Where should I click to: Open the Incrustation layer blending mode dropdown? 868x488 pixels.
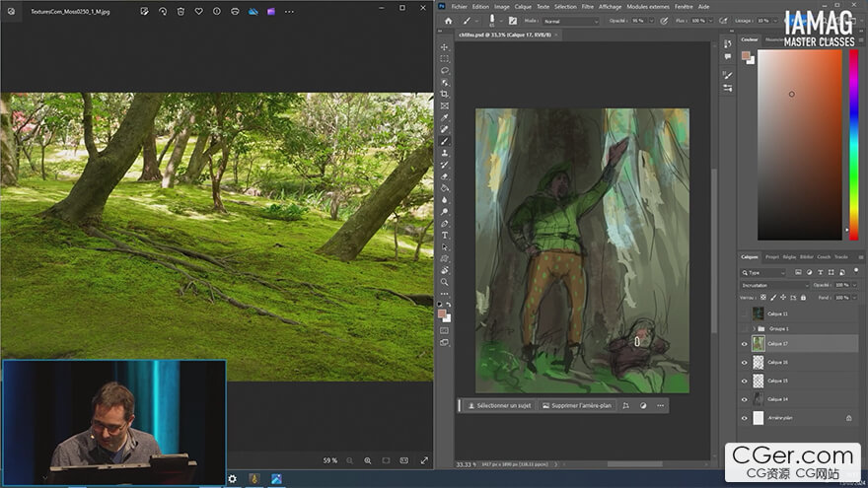click(x=773, y=285)
